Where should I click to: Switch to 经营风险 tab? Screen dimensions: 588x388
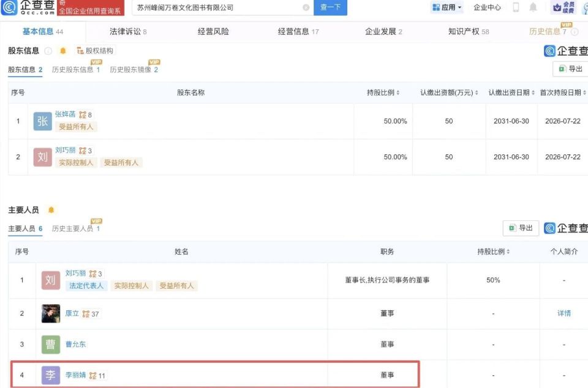213,31
